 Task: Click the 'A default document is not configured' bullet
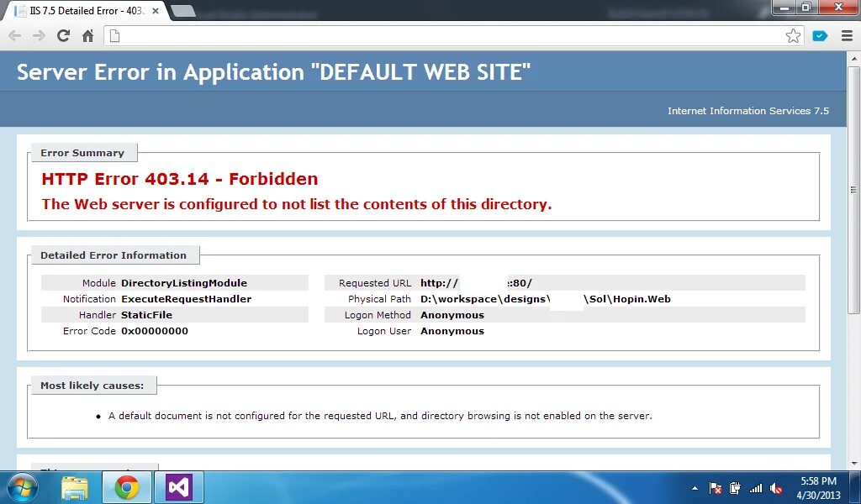[380, 416]
